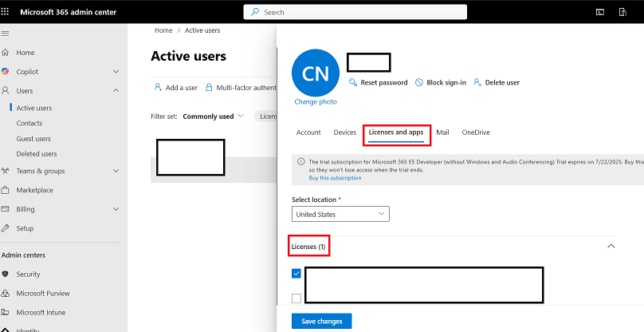Uncheck the first checked license checkbox
The width and height of the screenshot is (644, 332).
pyautogui.click(x=296, y=273)
